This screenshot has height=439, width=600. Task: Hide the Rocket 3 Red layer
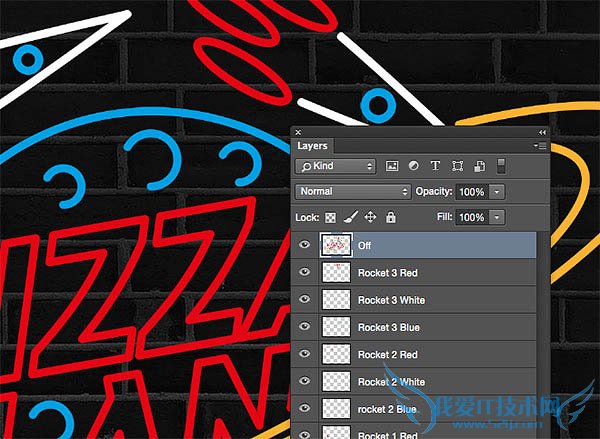tap(305, 272)
